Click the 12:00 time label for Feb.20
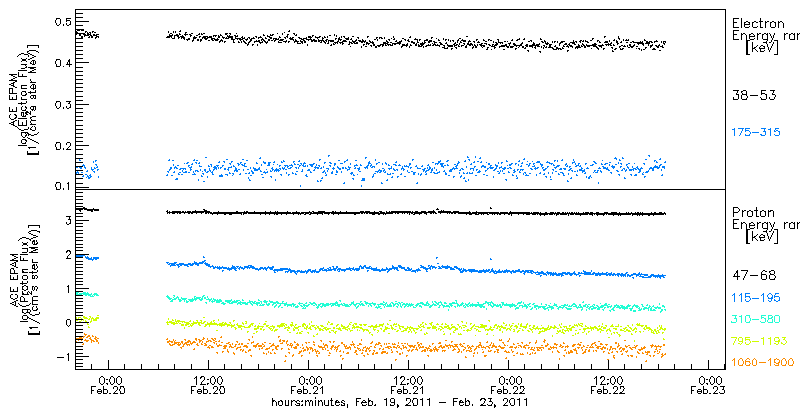 click(208, 380)
